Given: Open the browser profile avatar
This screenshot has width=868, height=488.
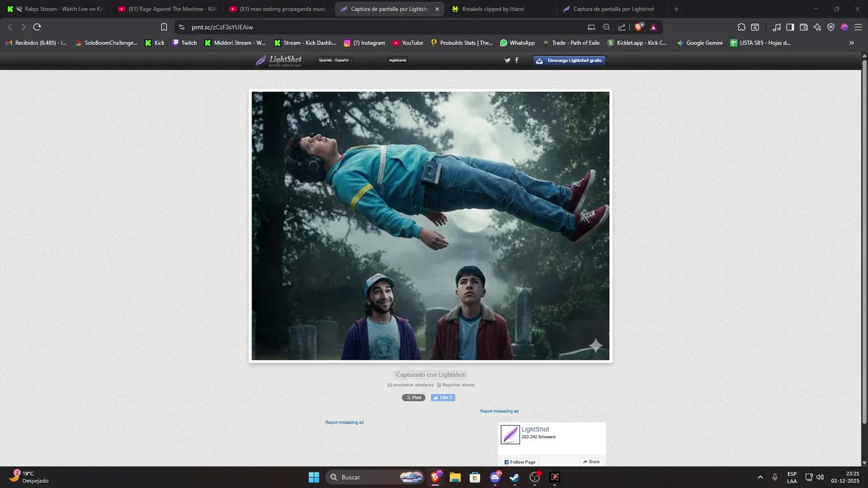Looking at the screenshot, I should [x=844, y=27].
